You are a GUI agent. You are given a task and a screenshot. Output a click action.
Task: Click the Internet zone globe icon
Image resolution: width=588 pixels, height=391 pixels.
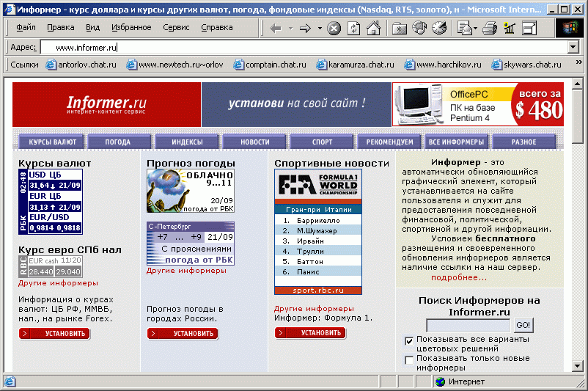(440, 381)
